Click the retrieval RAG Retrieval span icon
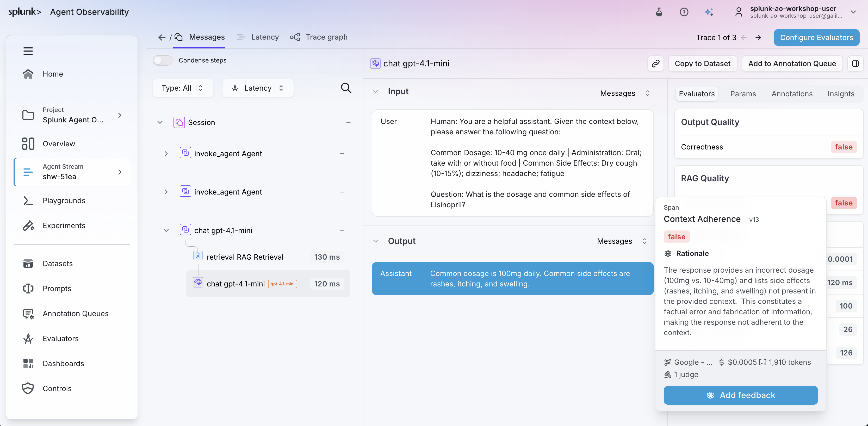Screen dimensions: 868x426 pyautogui.click(x=198, y=256)
